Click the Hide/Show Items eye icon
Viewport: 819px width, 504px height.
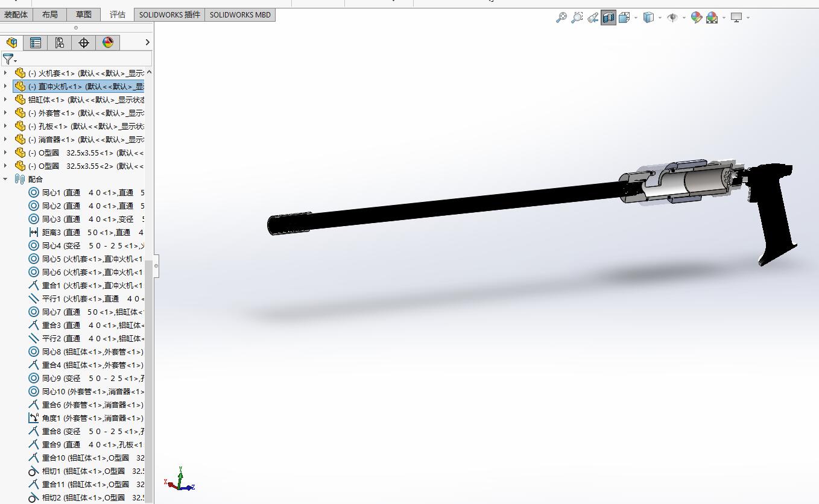coord(672,18)
